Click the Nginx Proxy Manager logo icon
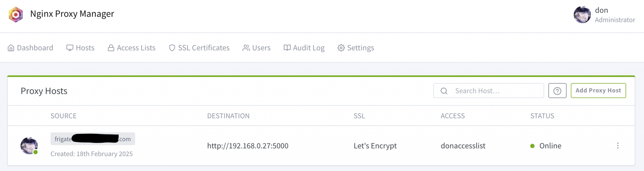 [16, 14]
